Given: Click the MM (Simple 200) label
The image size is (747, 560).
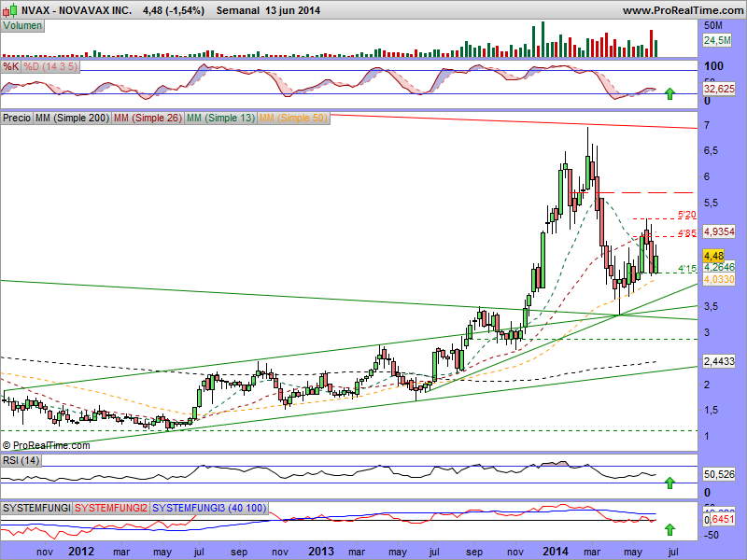Looking at the screenshot, I should (x=72, y=118).
